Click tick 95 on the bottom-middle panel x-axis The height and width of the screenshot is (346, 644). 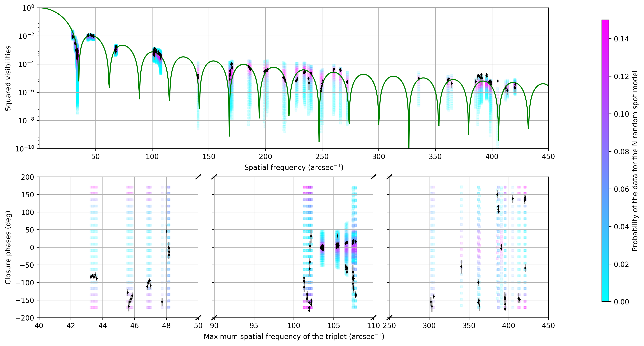[x=254, y=326]
